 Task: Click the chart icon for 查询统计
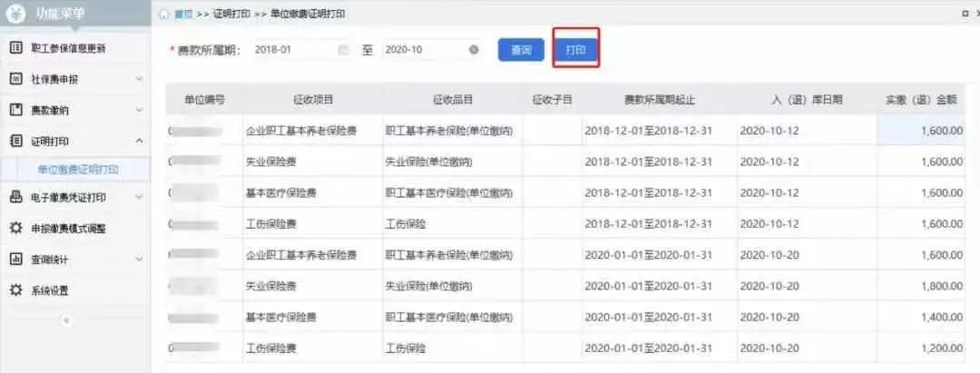point(15,259)
